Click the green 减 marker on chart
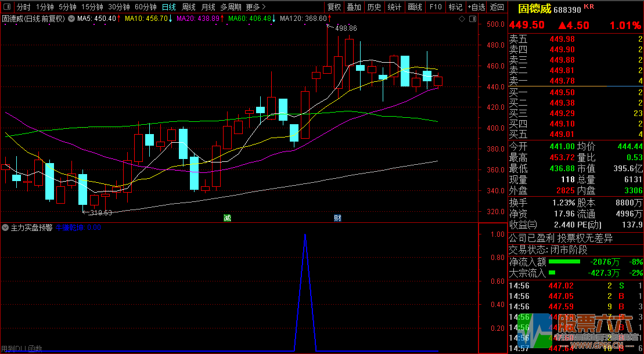 pyautogui.click(x=227, y=218)
